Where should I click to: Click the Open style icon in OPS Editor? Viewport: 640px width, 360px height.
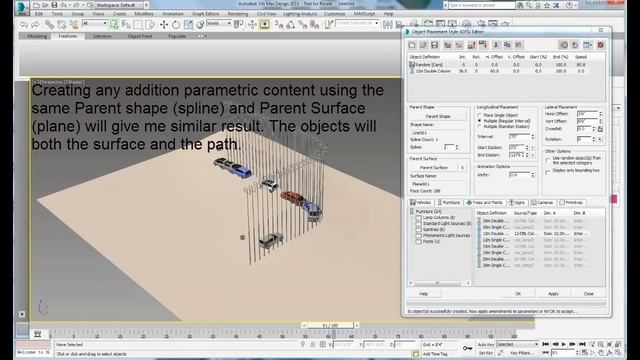click(x=423, y=45)
